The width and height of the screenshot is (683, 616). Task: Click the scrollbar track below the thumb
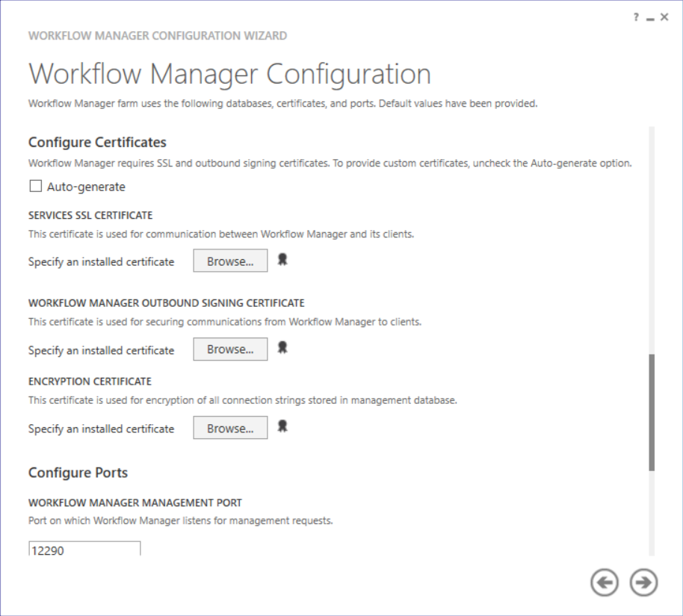pos(652,515)
